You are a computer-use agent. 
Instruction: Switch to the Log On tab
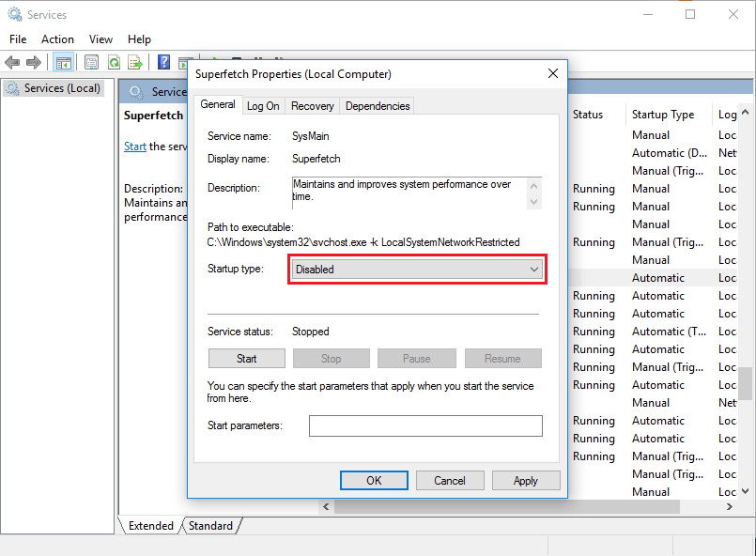tap(263, 106)
